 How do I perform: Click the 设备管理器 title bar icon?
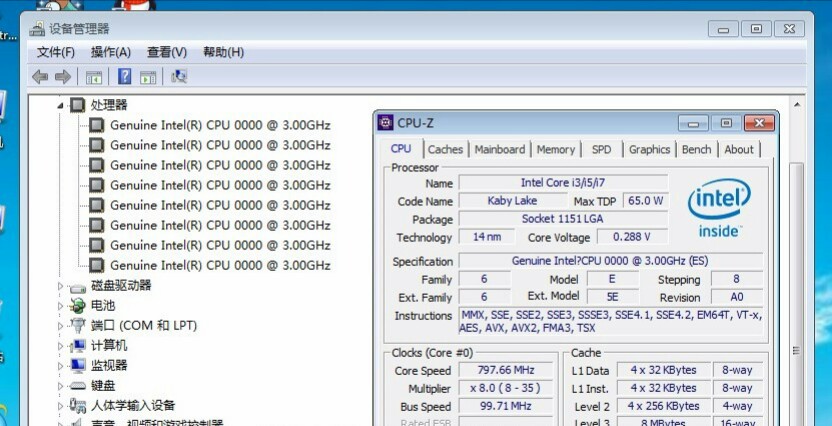(37, 29)
